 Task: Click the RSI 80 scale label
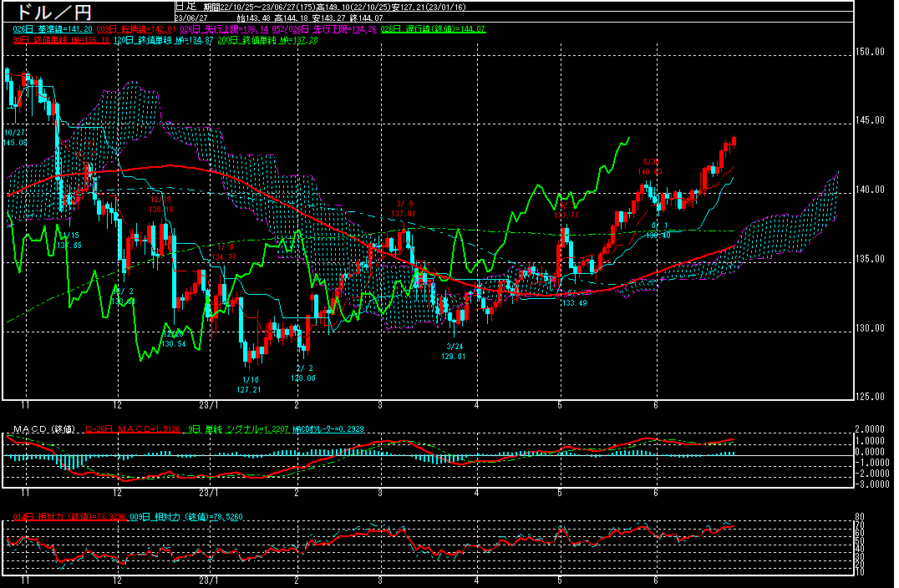coord(860,517)
